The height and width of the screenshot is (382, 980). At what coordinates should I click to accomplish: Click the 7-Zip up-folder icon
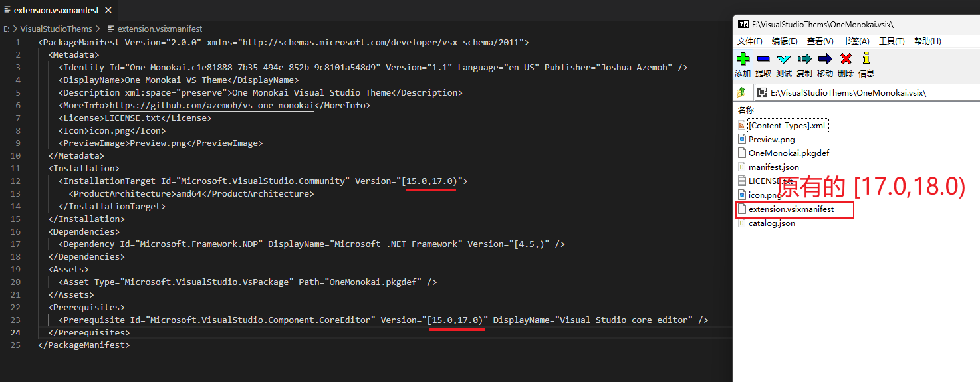point(741,92)
